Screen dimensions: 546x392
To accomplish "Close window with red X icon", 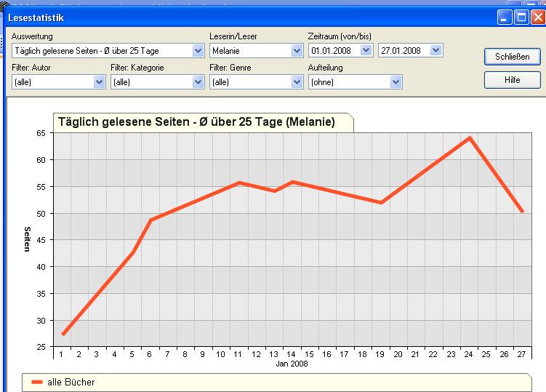I will point(537,17).
